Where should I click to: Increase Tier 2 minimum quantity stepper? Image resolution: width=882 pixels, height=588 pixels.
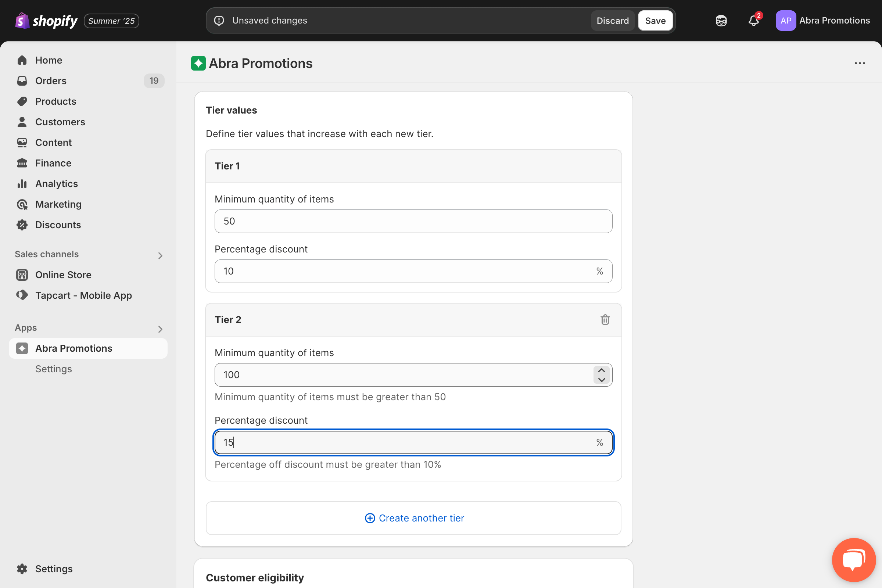[602, 370]
